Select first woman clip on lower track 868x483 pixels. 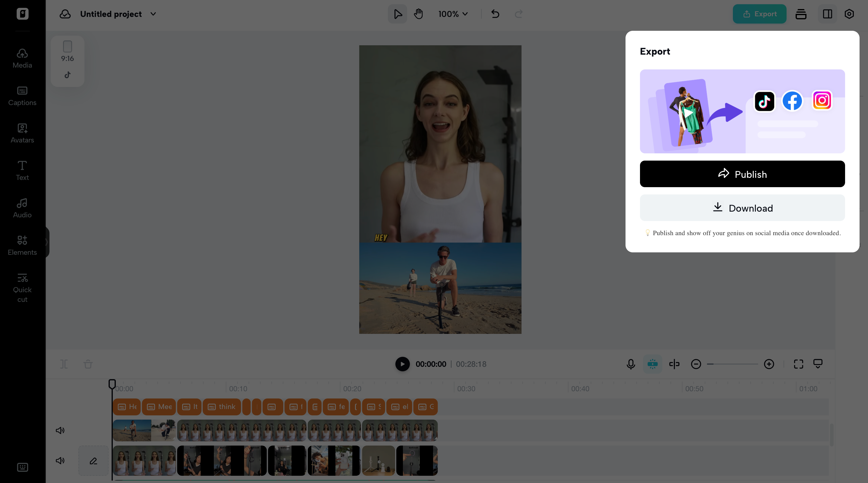(144, 461)
